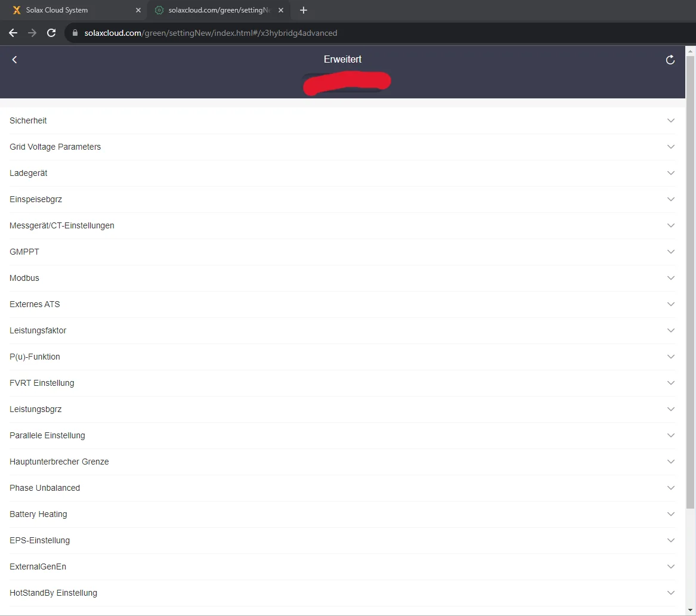Click the Leistungsfaktor dropdown chevron

pyautogui.click(x=670, y=330)
